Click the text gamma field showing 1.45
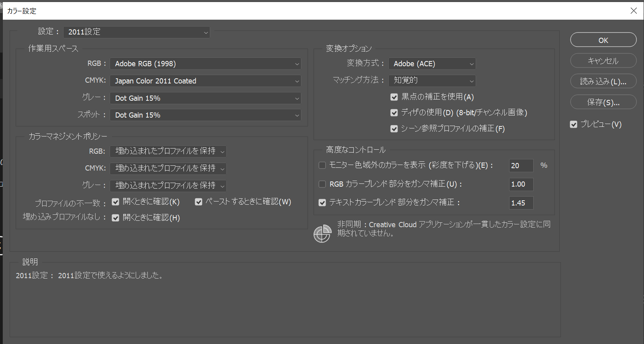Viewport: 644px width, 344px height. [x=521, y=203]
